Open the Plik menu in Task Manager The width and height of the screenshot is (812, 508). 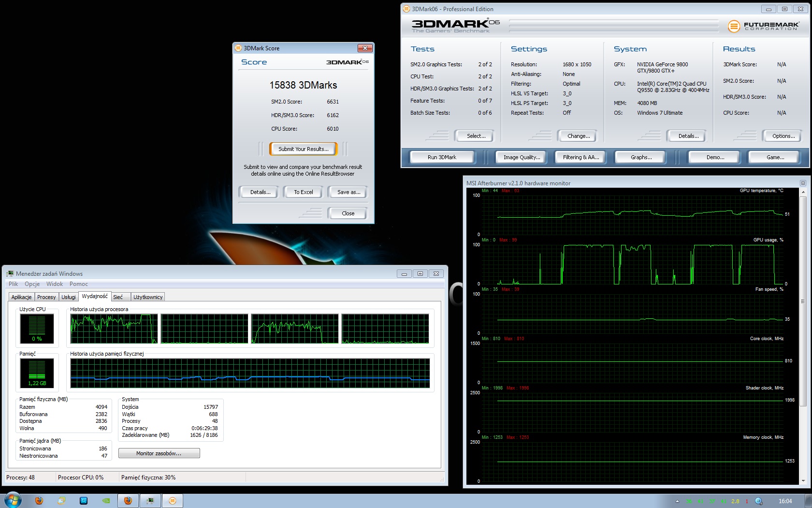[x=14, y=284]
